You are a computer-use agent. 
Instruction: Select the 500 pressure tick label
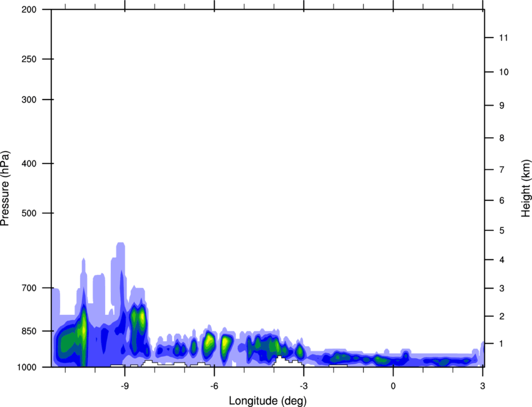pyautogui.click(x=29, y=213)
